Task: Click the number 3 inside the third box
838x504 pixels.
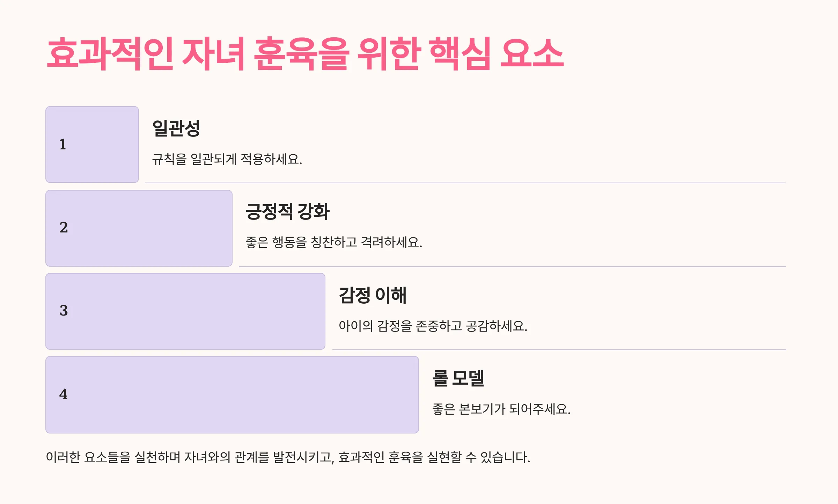Action: 64,311
